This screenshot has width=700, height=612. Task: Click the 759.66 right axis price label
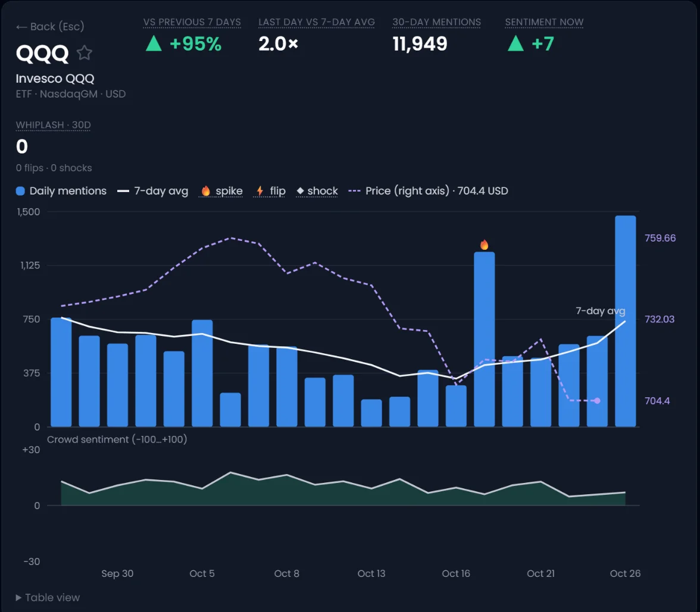tap(660, 238)
